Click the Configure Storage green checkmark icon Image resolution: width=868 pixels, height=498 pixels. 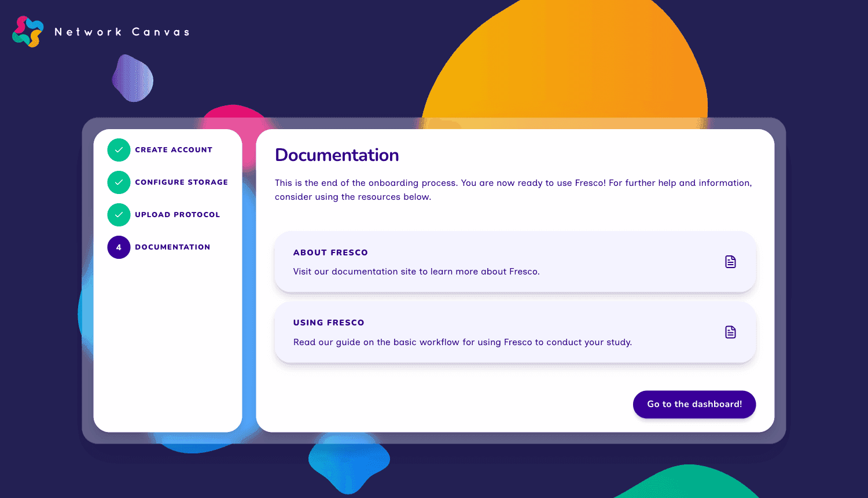[x=119, y=182]
